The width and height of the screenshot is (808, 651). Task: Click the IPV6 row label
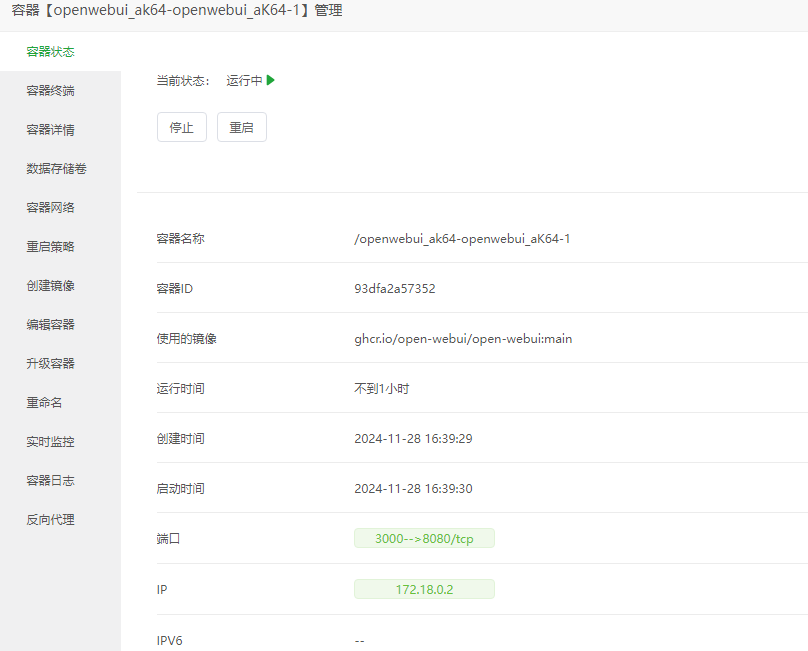pos(170,640)
